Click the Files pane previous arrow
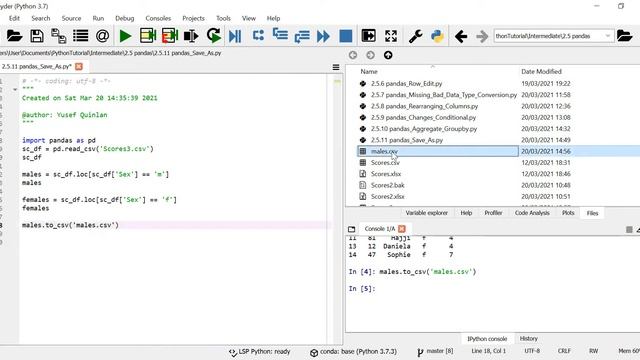The height and width of the screenshot is (360, 640). pyautogui.click(x=353, y=55)
